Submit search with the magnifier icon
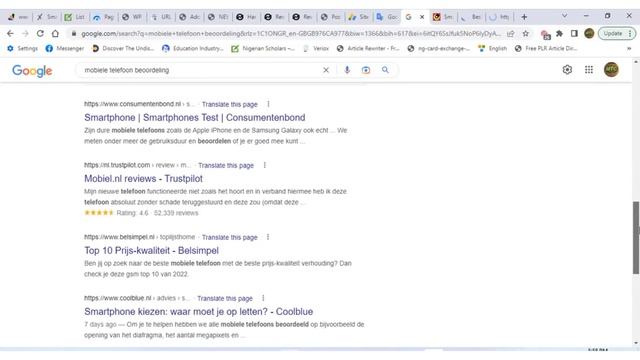This screenshot has height=360, width=640. click(x=385, y=70)
